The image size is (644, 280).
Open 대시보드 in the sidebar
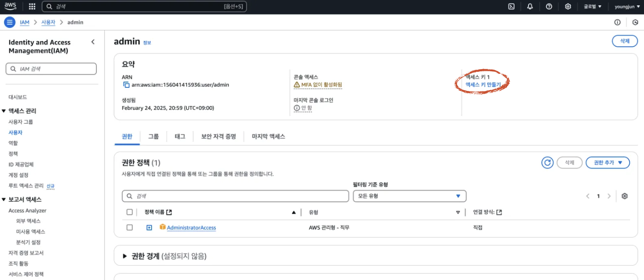coord(18,97)
